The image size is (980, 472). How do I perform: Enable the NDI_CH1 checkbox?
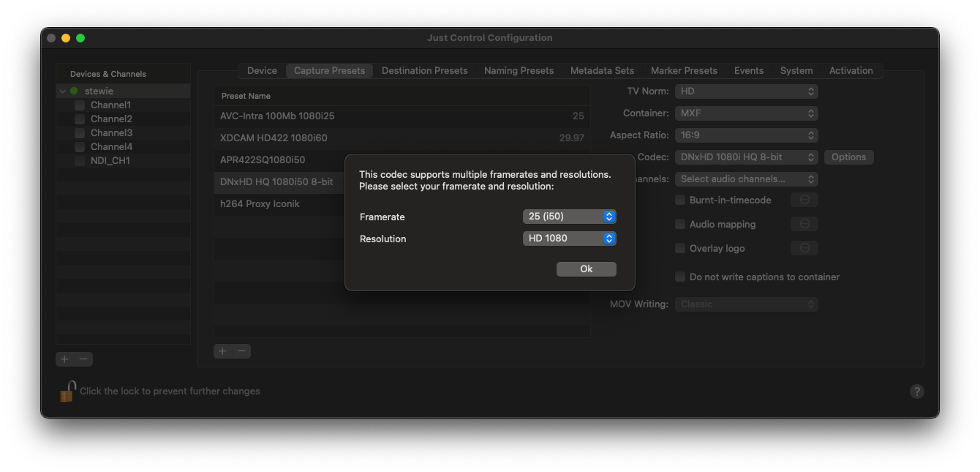[x=80, y=161]
